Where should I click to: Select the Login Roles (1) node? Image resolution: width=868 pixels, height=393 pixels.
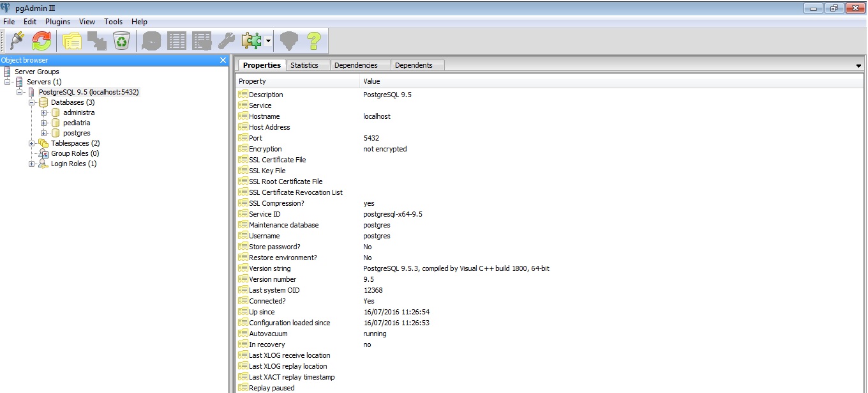74,164
